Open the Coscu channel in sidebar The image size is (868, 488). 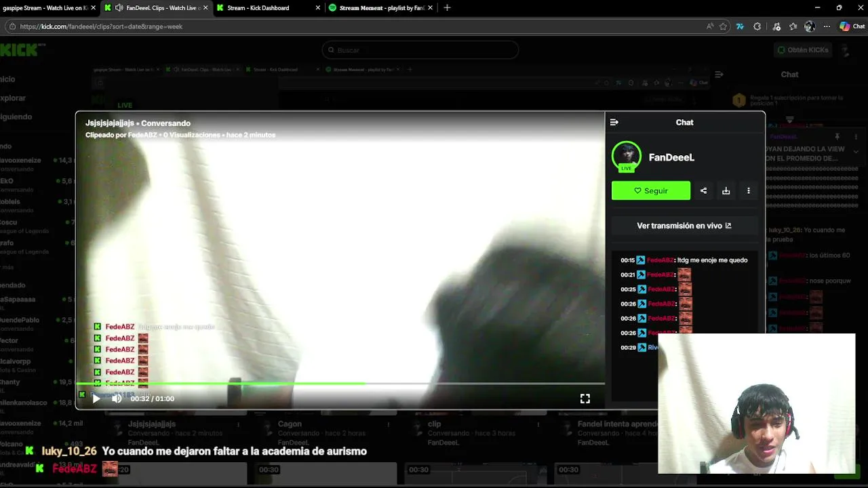pyautogui.click(x=37, y=226)
